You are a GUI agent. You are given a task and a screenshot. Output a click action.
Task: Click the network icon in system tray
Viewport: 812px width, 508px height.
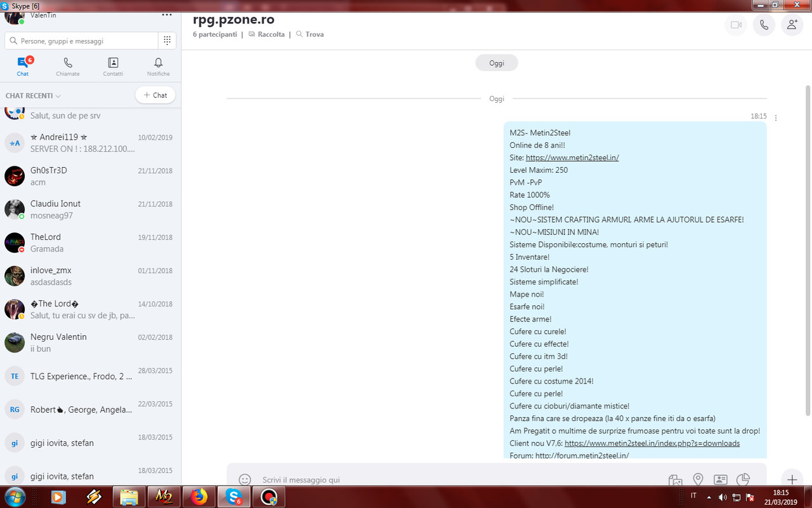click(737, 497)
